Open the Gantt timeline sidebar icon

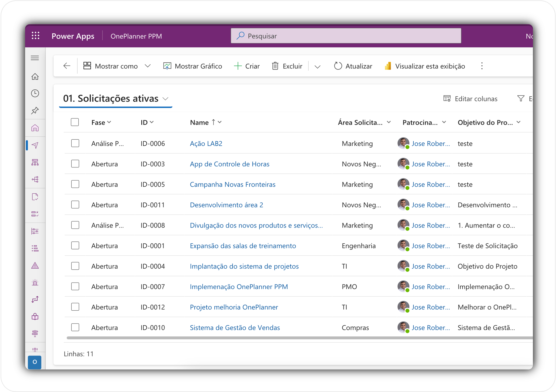(x=35, y=231)
